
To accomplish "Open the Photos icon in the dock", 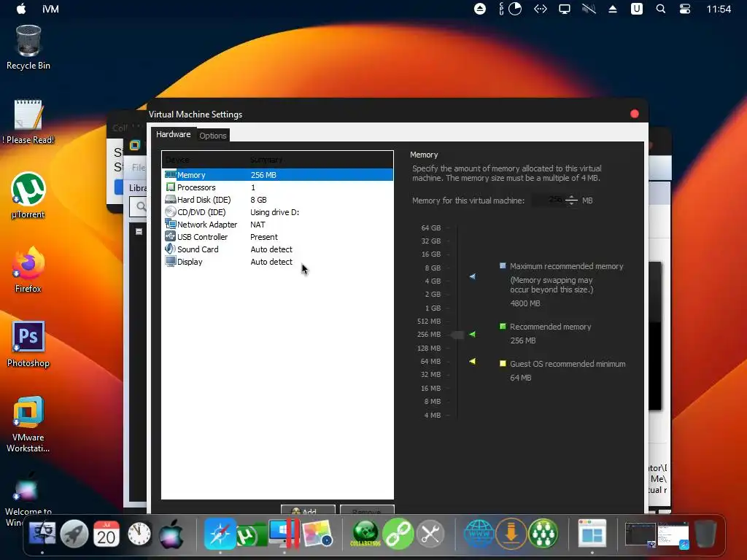I will (317, 534).
